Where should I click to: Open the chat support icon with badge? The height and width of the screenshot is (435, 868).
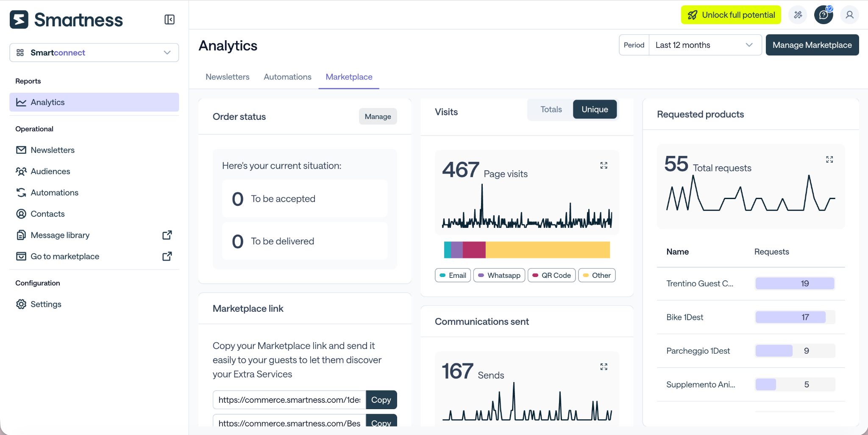pos(823,15)
